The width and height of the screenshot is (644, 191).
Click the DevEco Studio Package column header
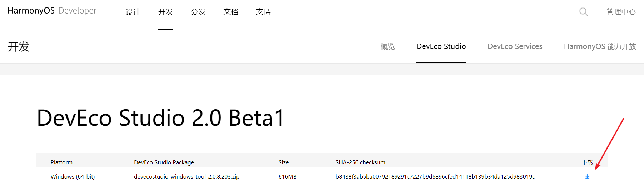point(164,162)
